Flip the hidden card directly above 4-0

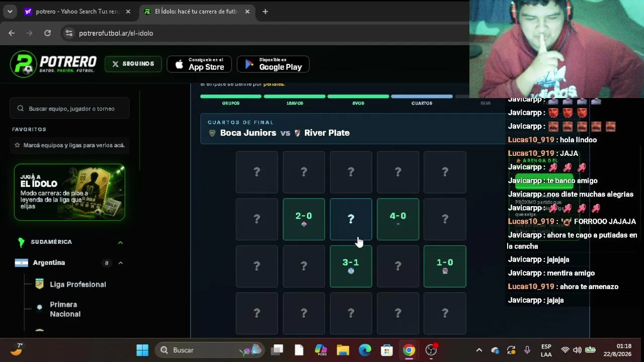[x=398, y=172]
